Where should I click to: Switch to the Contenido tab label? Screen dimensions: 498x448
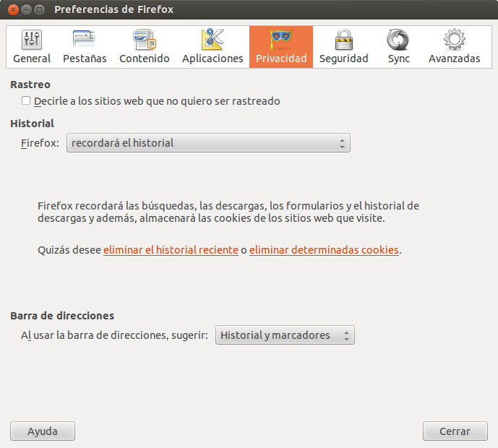click(x=145, y=59)
